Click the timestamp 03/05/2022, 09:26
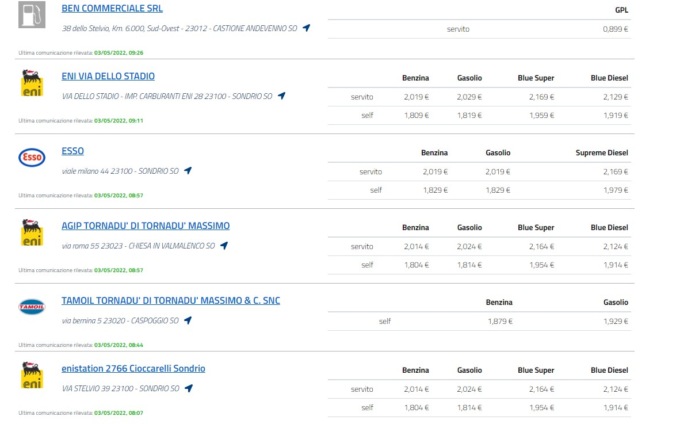 coord(118,53)
